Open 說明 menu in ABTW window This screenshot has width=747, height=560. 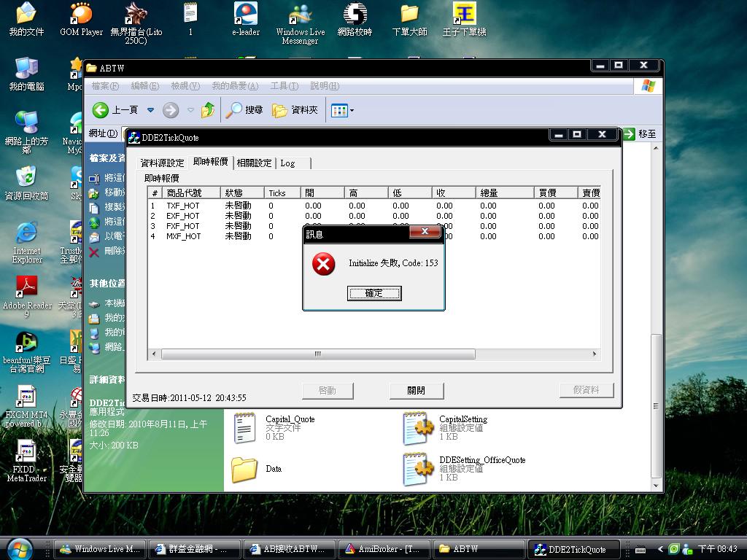click(x=325, y=86)
